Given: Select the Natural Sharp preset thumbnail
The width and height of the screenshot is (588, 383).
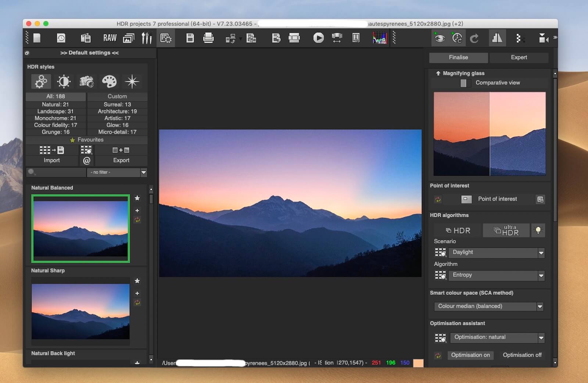Looking at the screenshot, I should click(x=80, y=312).
